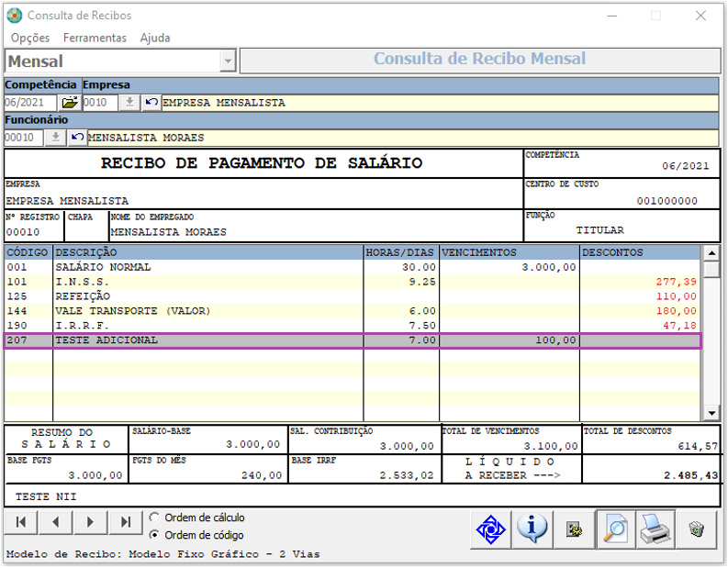Click the HORAS/DIAS column header

click(x=401, y=252)
